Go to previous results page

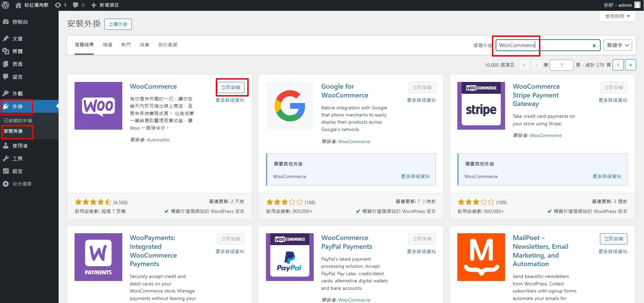(x=537, y=65)
